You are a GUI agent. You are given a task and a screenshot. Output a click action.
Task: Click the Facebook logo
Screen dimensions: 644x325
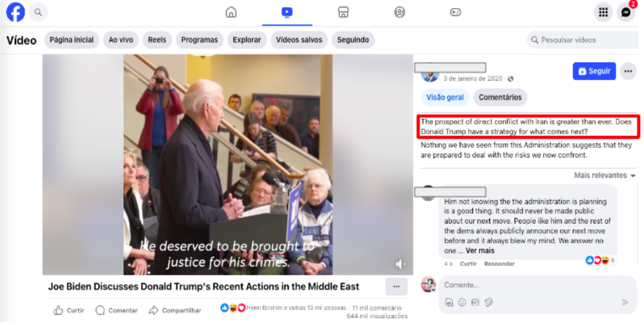pyautogui.click(x=16, y=12)
